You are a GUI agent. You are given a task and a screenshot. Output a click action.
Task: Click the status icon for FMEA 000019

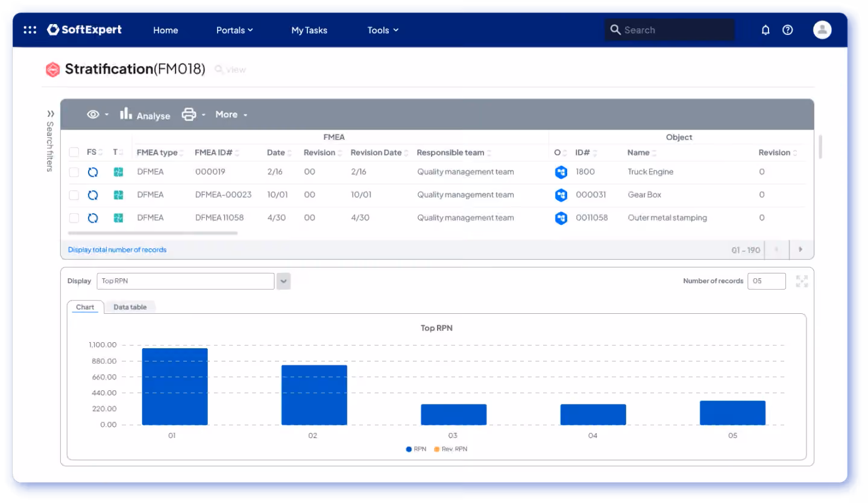93,172
